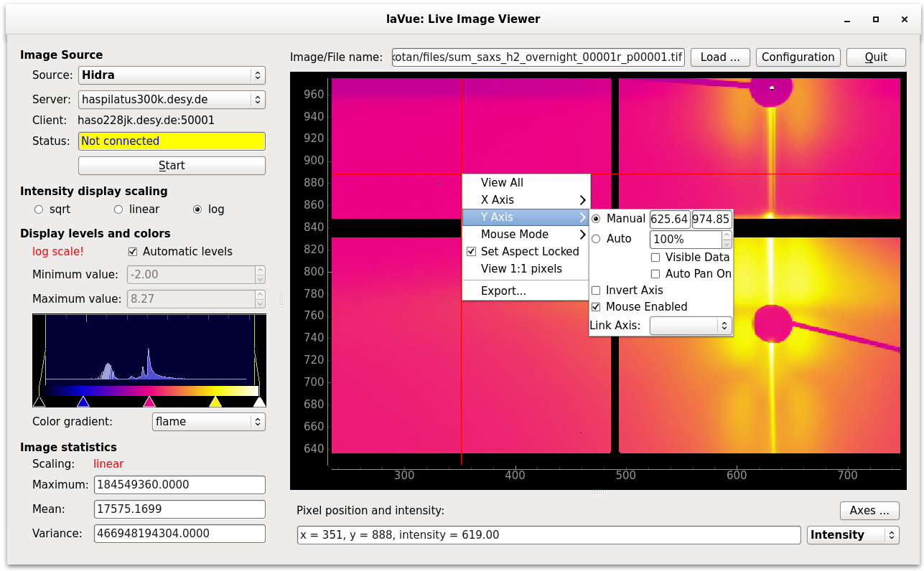Enable the Invert Axis checkbox

click(x=596, y=291)
